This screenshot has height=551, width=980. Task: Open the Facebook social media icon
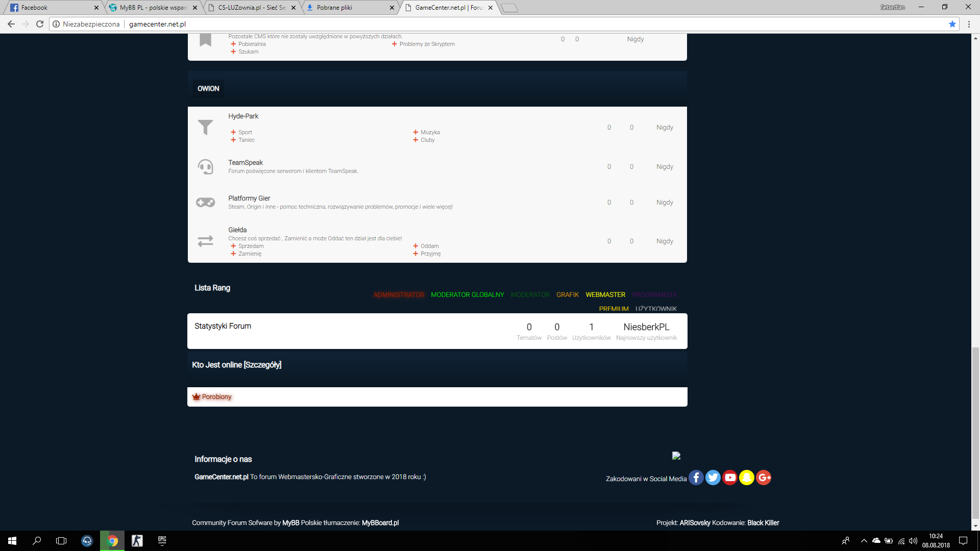coord(696,478)
